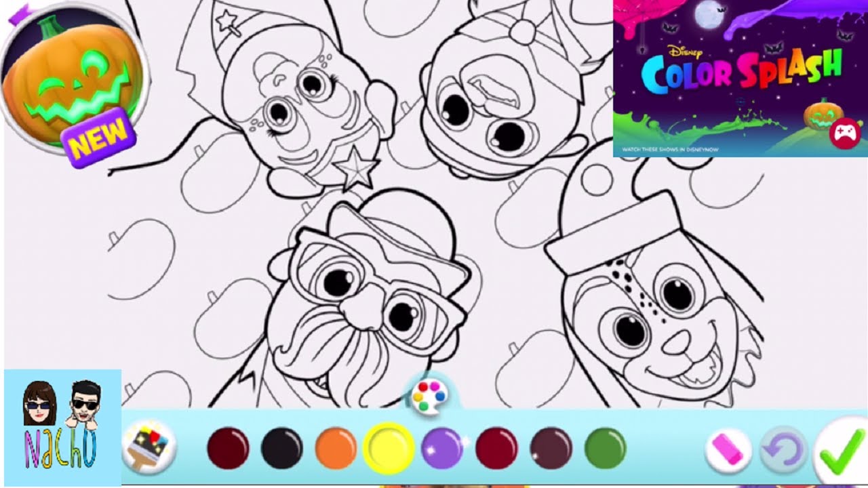This screenshot has width=868, height=488.
Task: Pick the green paint color
Action: click(x=604, y=448)
